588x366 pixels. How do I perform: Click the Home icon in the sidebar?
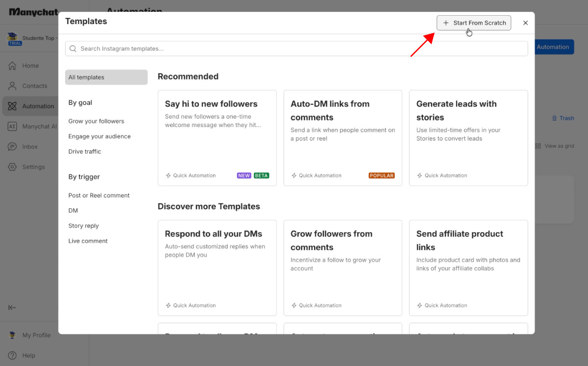(x=12, y=66)
